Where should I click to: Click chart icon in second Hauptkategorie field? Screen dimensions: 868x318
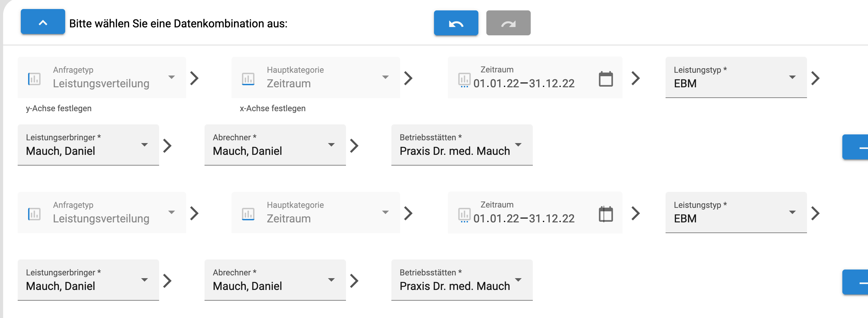tap(248, 214)
